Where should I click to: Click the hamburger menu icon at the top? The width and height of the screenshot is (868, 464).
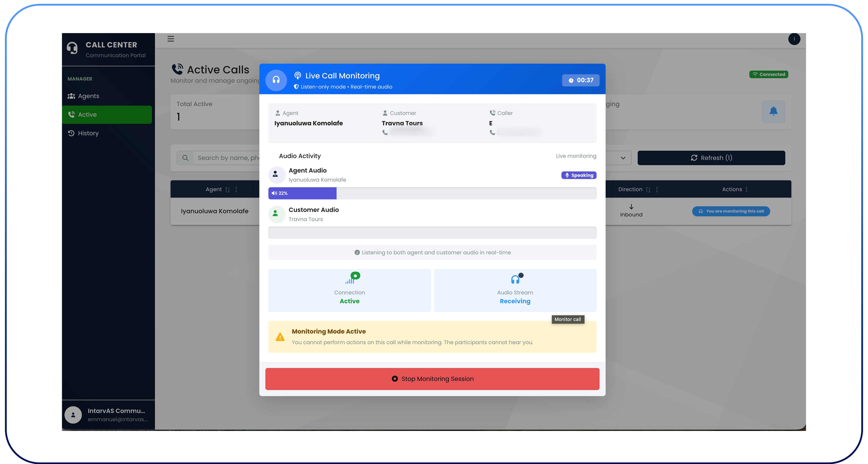tap(170, 39)
